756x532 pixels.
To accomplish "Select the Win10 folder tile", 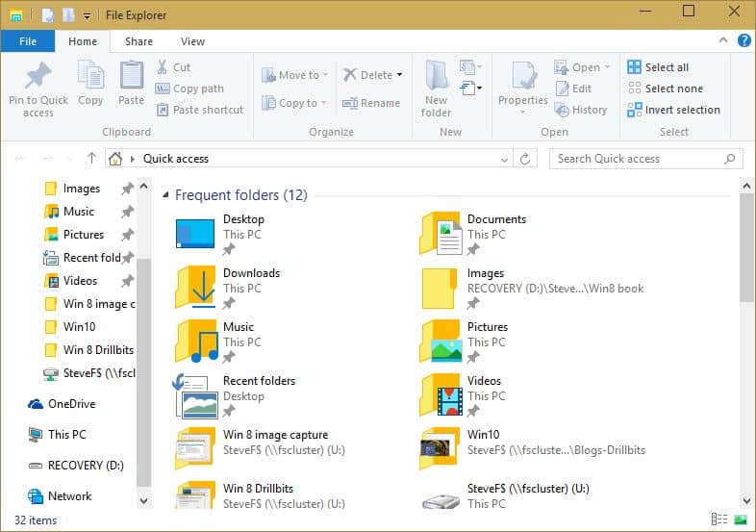I will click(532, 448).
